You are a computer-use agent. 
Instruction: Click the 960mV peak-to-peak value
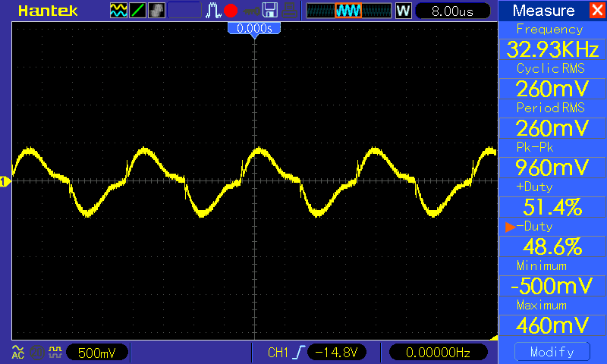552,168
